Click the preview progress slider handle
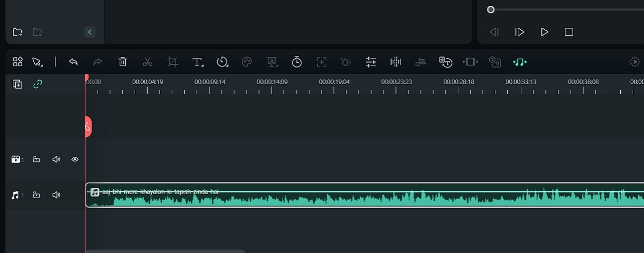Image resolution: width=644 pixels, height=253 pixels. pyautogui.click(x=490, y=9)
